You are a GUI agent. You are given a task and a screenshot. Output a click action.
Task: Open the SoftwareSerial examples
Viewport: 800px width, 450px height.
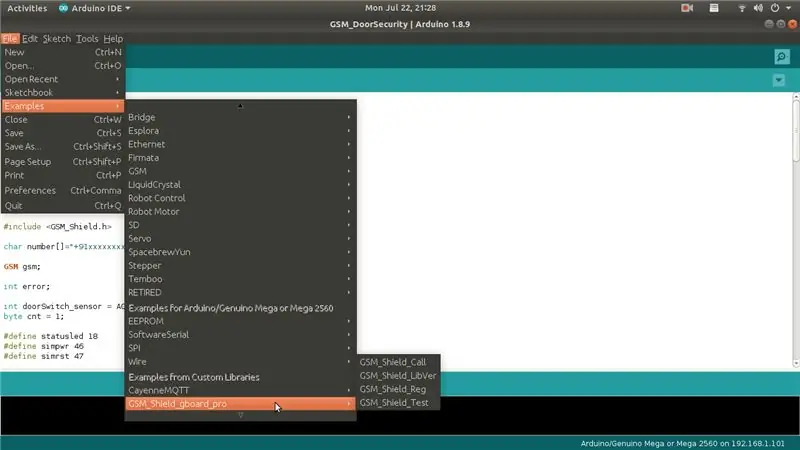240,335
